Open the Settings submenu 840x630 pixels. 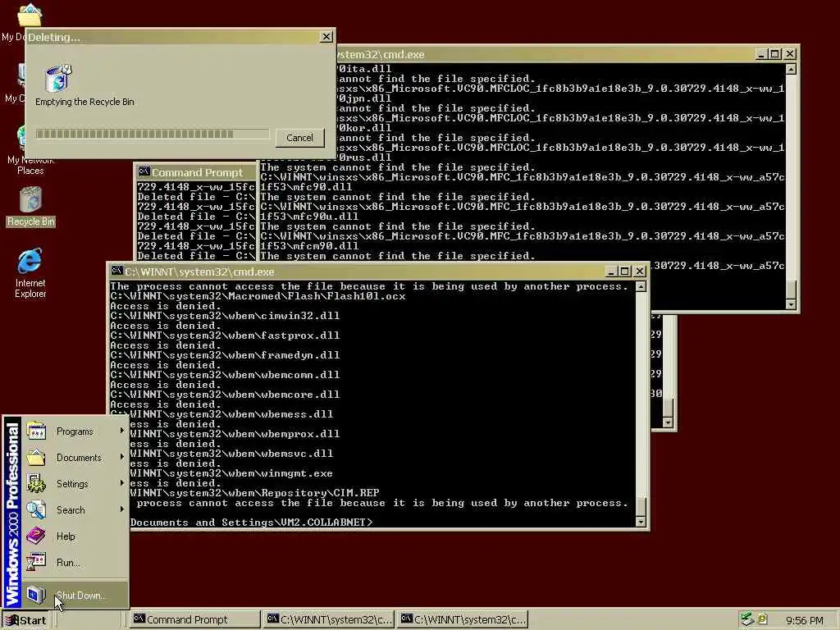coord(75,484)
